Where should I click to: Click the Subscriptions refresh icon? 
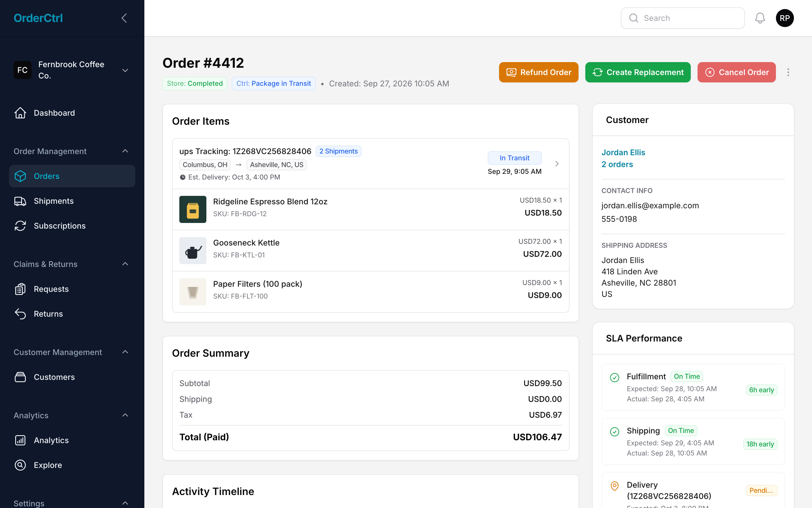coord(20,226)
